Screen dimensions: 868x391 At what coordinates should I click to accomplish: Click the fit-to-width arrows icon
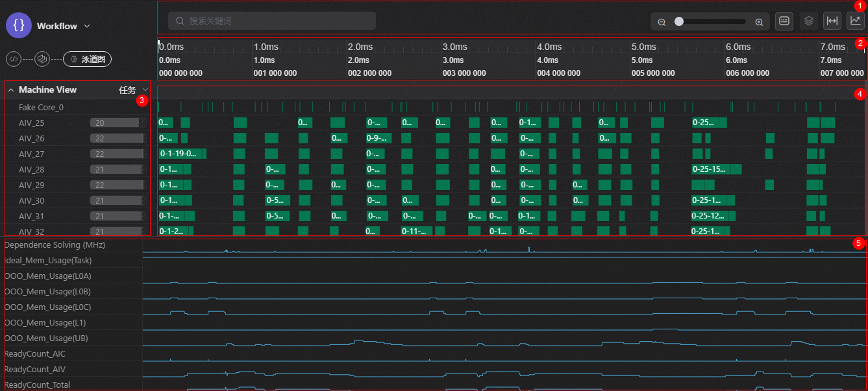pos(832,21)
